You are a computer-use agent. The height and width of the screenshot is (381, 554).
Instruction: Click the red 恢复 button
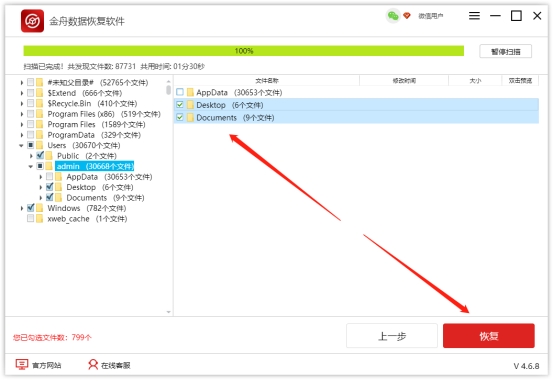489,336
